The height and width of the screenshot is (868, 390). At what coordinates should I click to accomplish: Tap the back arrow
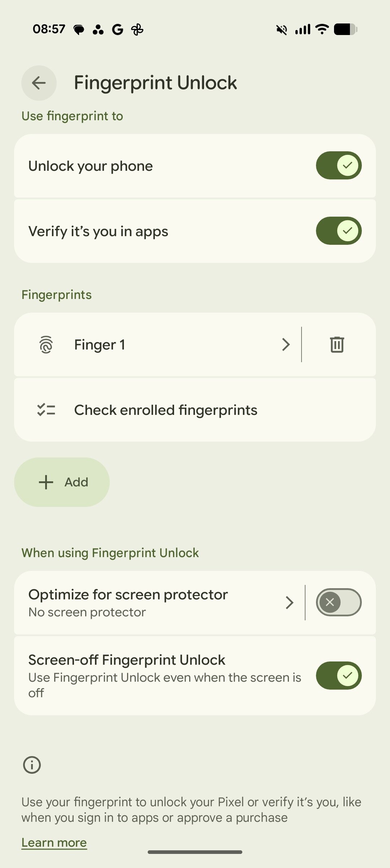(39, 83)
